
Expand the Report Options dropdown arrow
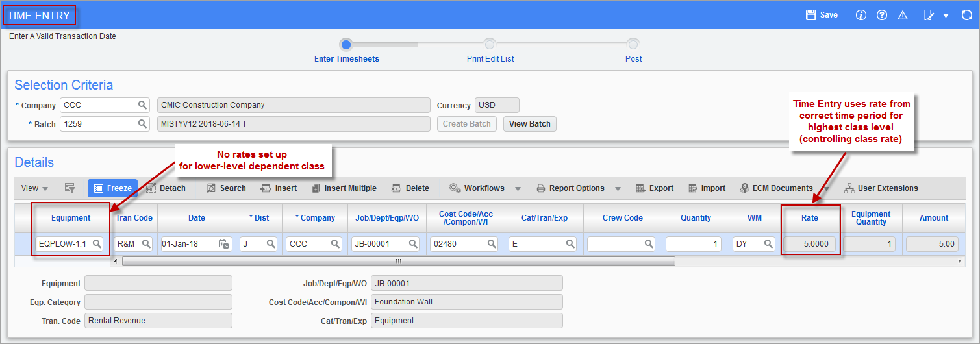pyautogui.click(x=618, y=189)
